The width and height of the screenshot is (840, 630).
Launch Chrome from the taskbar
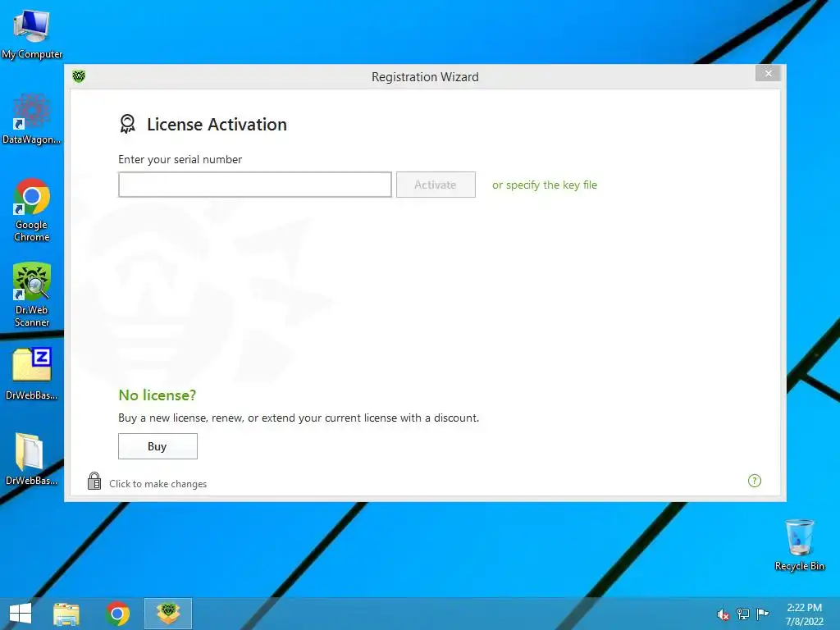tap(118, 614)
